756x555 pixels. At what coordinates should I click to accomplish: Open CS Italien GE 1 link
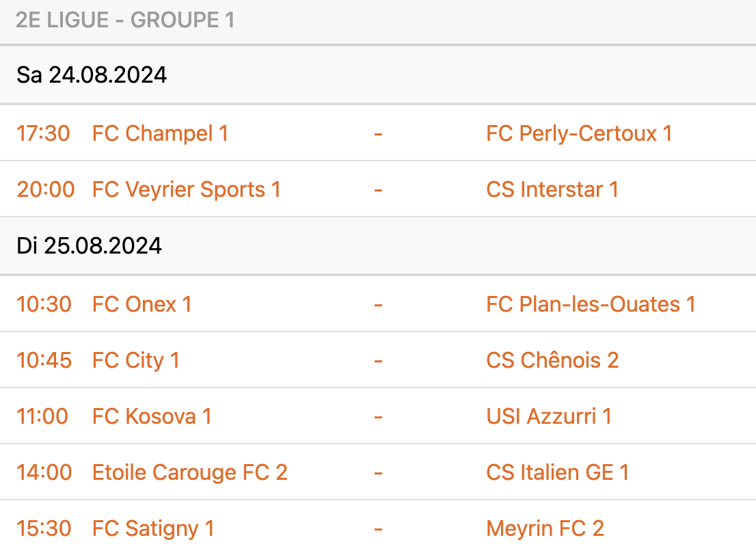557,472
